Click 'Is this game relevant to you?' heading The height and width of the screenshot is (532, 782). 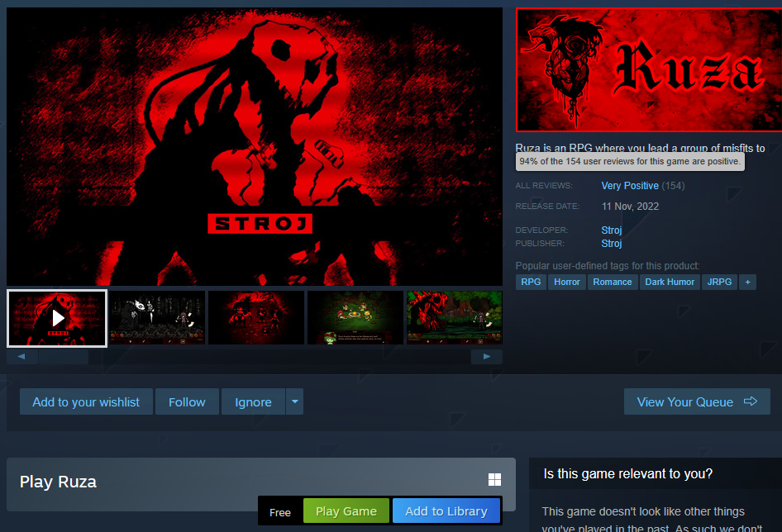(628, 473)
